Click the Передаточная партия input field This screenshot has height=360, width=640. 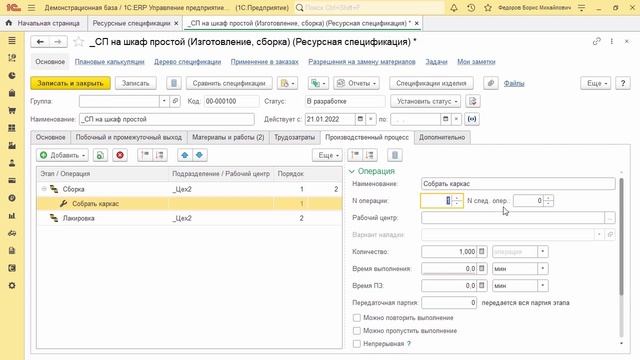coord(449,303)
